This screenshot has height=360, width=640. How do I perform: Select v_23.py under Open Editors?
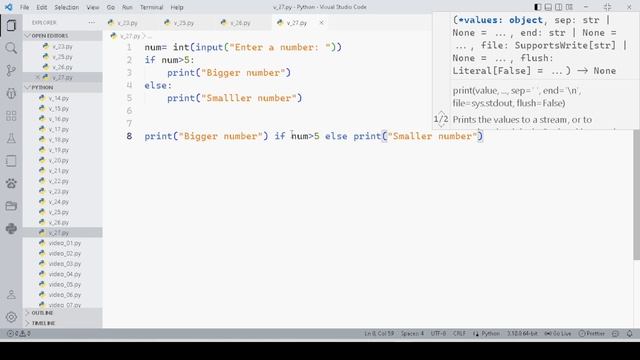[63, 47]
